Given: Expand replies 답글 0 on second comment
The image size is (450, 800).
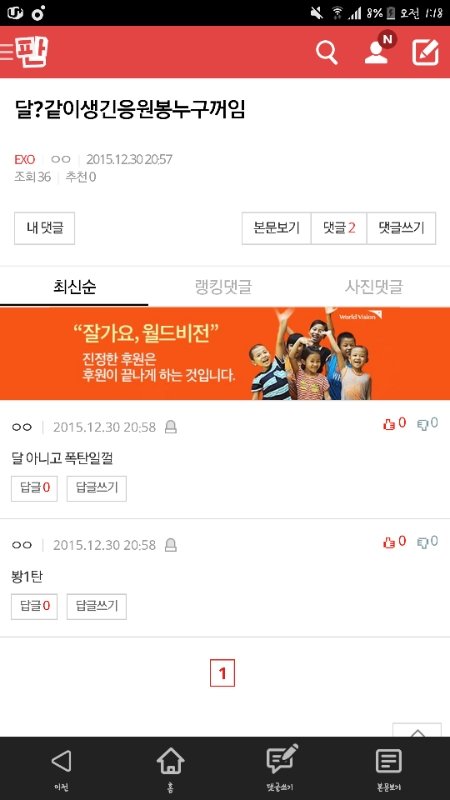Looking at the screenshot, I should click(x=35, y=607).
